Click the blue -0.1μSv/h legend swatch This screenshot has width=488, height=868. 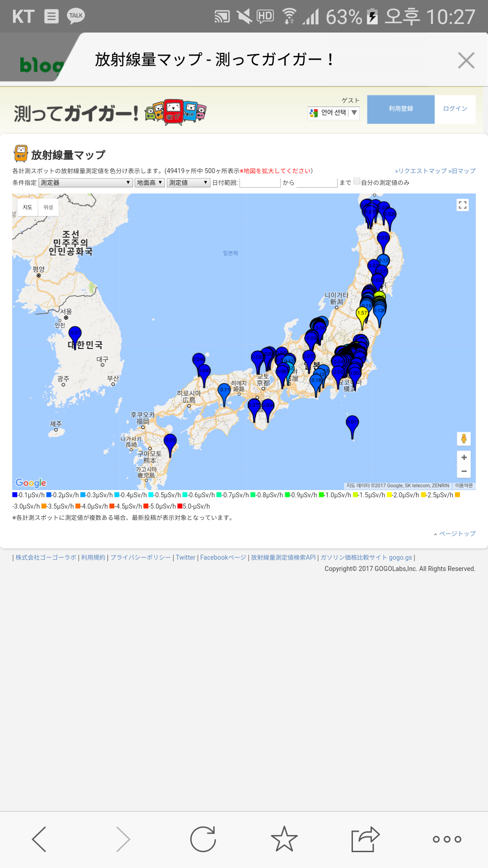(x=15, y=495)
